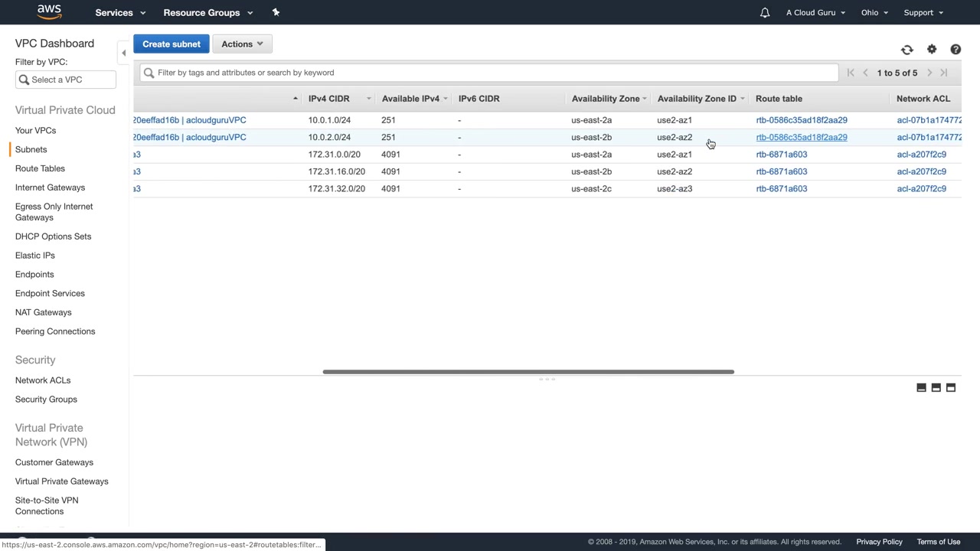
Task: Open the Resource Groups menu
Action: [x=208, y=12]
